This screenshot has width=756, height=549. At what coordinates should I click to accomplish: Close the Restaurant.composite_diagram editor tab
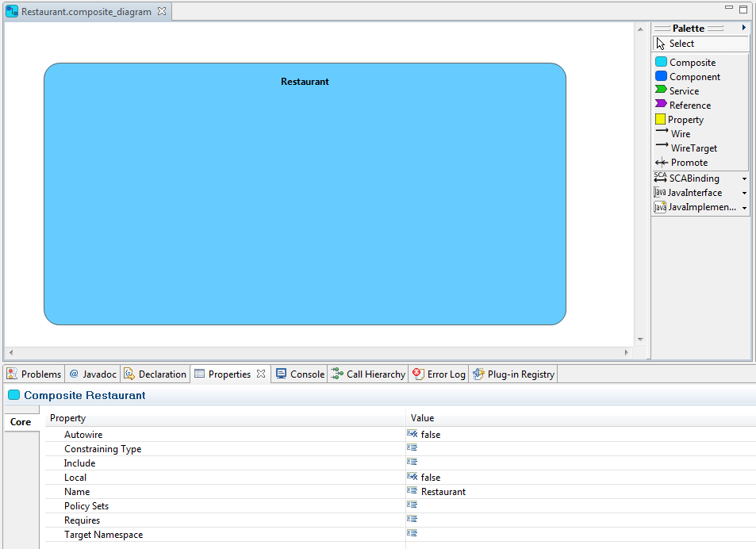point(162,11)
